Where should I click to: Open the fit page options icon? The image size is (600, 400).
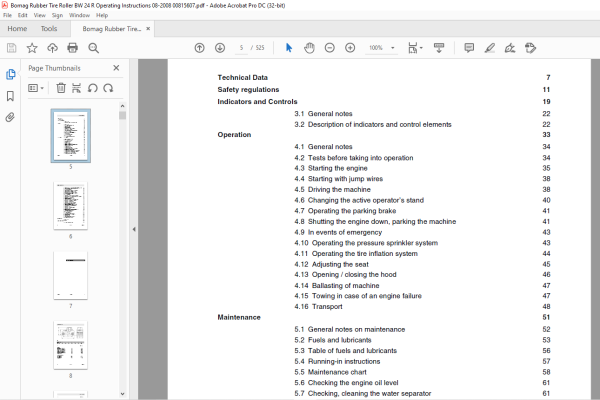[x=415, y=48]
